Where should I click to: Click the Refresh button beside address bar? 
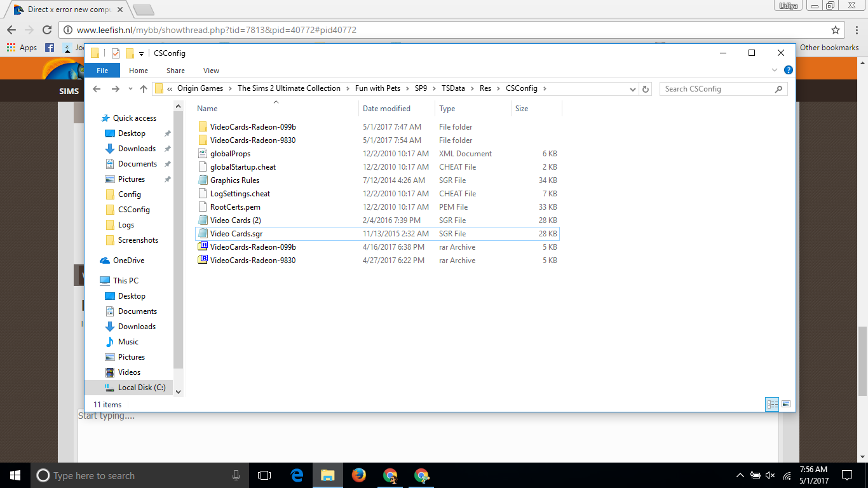(646, 89)
